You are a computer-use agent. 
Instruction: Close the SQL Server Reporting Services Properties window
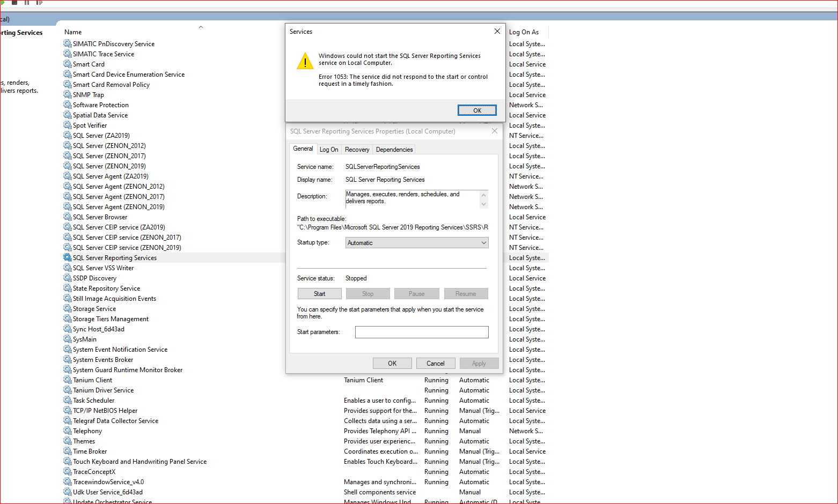point(495,131)
